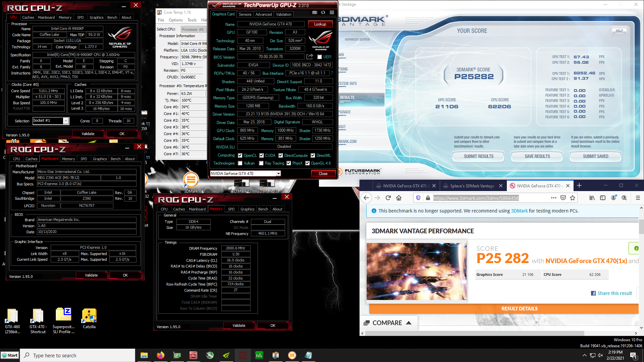Show hidden system tray icons

click(x=584, y=355)
